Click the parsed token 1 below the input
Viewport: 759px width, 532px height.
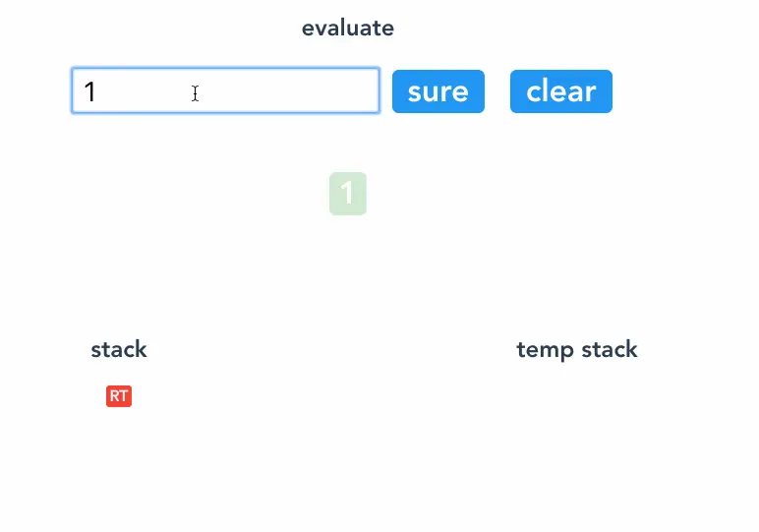click(348, 194)
